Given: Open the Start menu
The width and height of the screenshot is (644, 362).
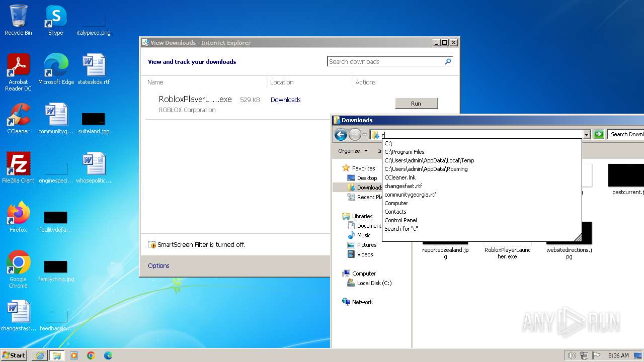Looking at the screenshot, I should click(14, 355).
